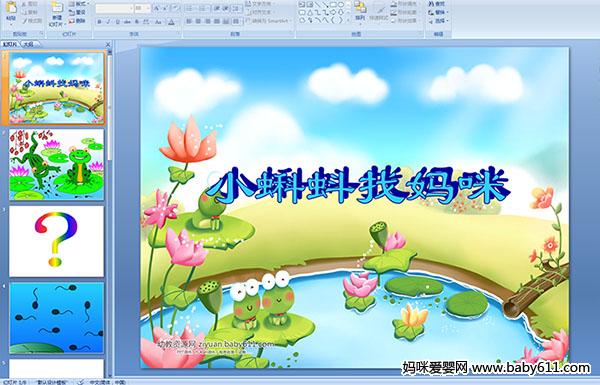Expand the Replace dropdown arrow
600x385 pixels.
pos(447,12)
